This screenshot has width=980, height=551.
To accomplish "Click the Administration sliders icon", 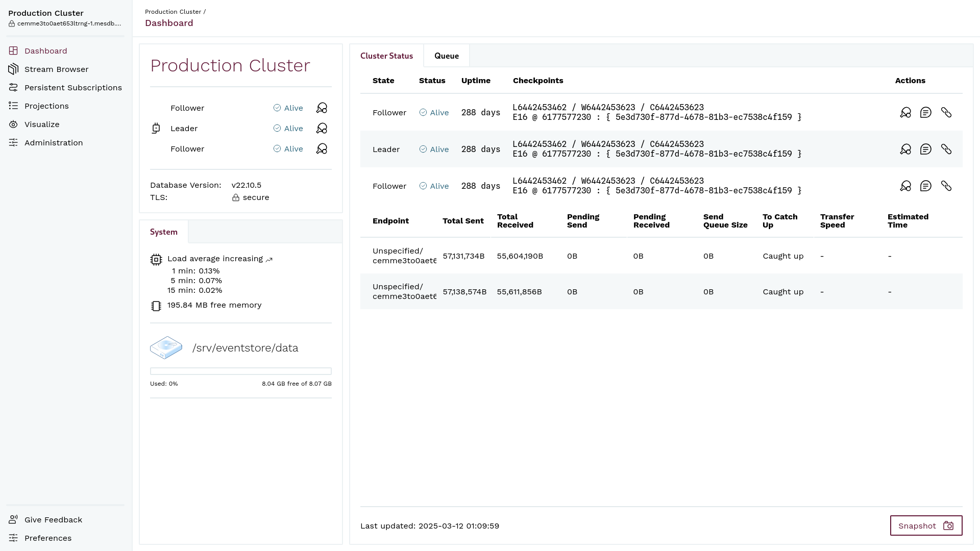I will tap(13, 142).
